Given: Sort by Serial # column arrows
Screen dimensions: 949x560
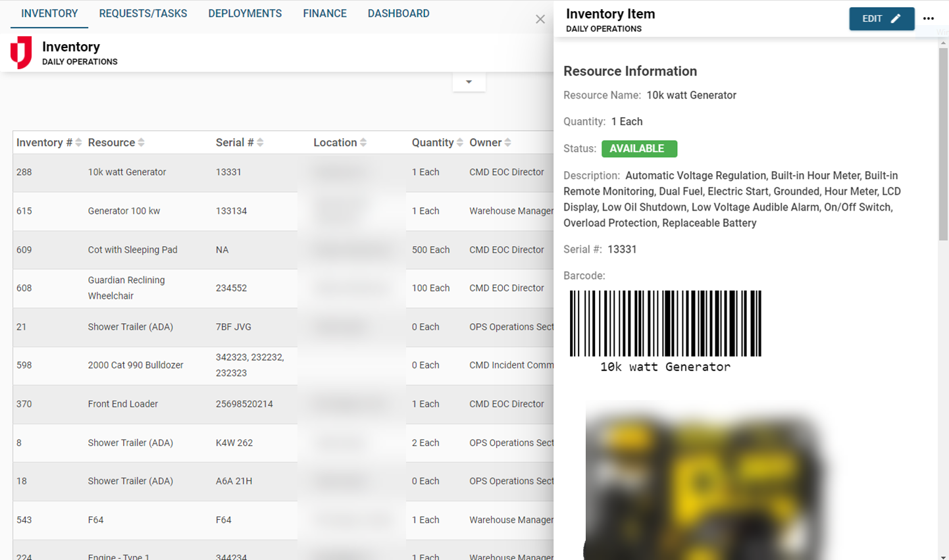Looking at the screenshot, I should click(260, 143).
